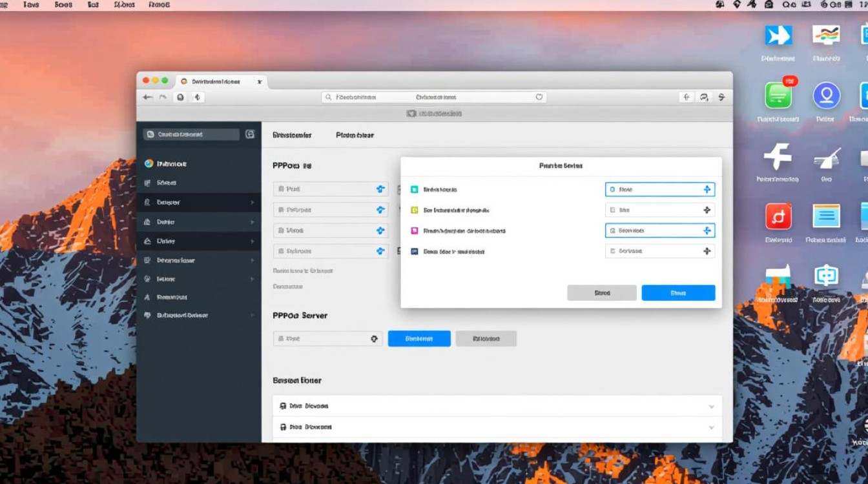This screenshot has width=868, height=484.
Task: Click the reload icon in the address bar
Action: [x=539, y=97]
